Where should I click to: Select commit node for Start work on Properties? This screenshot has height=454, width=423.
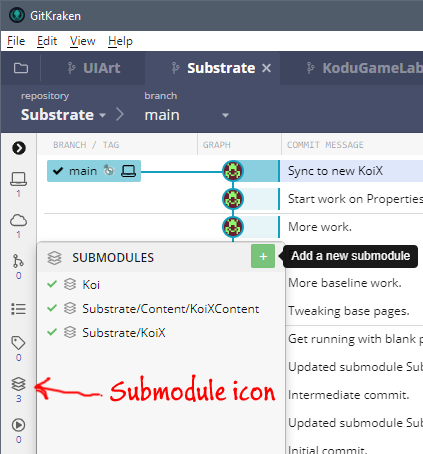(x=233, y=199)
